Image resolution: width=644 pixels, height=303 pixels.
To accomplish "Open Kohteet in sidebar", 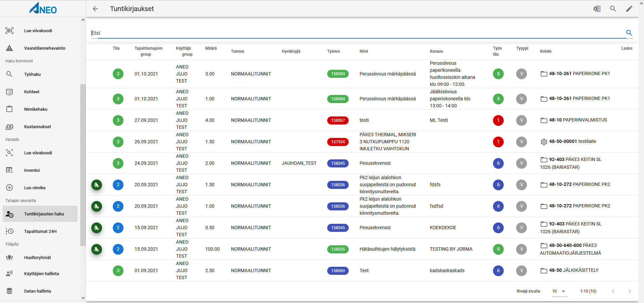I will coord(40,92).
